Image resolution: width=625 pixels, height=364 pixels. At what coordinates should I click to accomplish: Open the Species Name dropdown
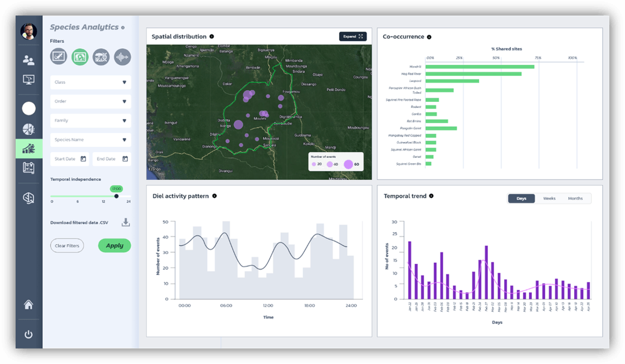point(90,139)
